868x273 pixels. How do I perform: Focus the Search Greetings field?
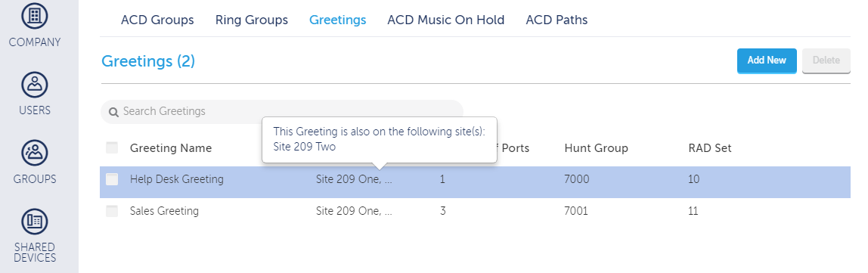[x=282, y=111]
